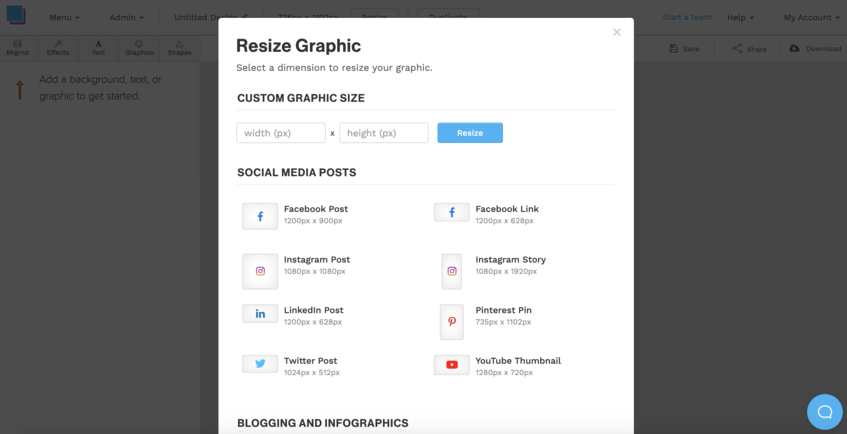The width and height of the screenshot is (847, 434).
Task: Focus the height (px) input field
Action: coord(384,133)
